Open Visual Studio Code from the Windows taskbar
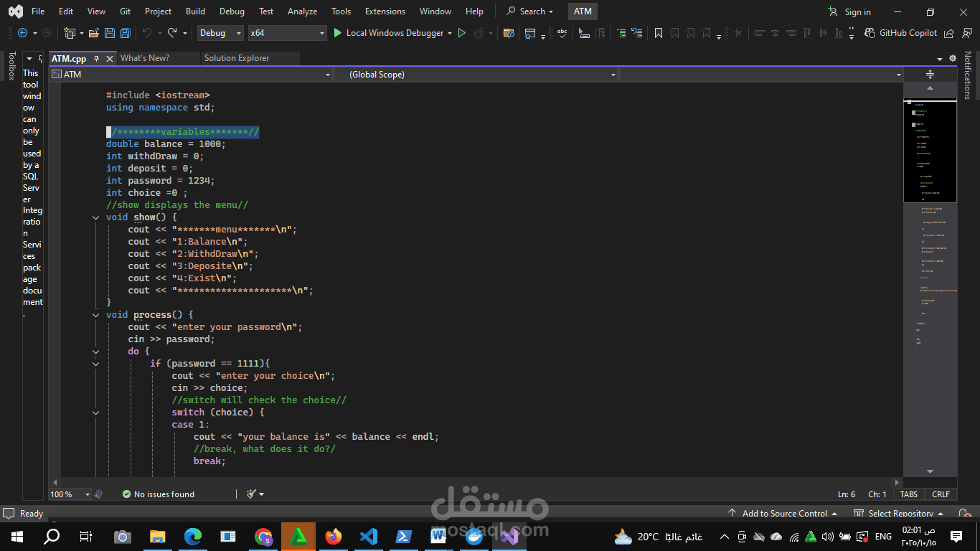980x551 pixels. (369, 536)
